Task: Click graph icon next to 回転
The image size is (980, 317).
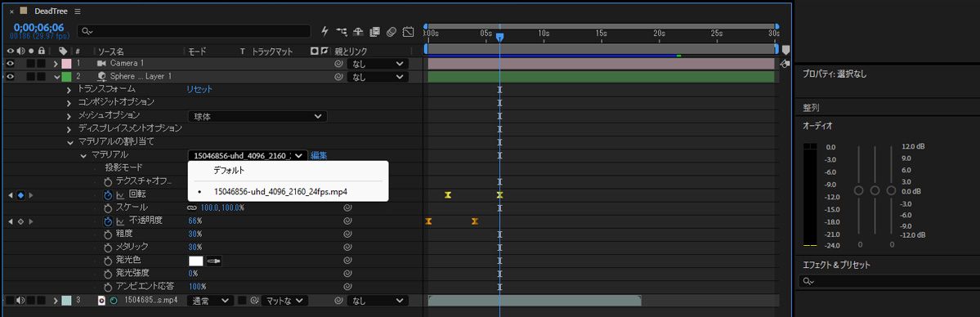Action: point(120,195)
